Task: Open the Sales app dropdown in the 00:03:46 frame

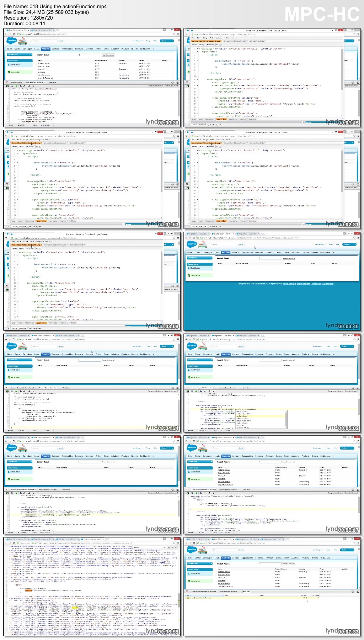Action: tap(349, 244)
